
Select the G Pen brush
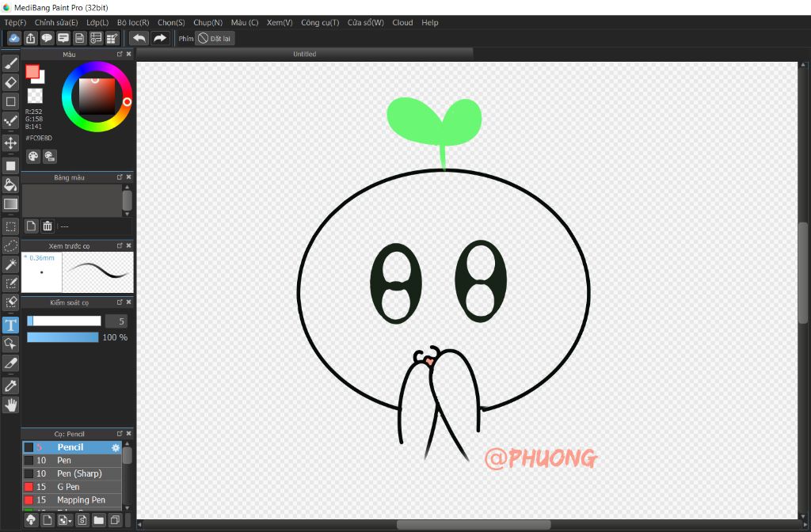(x=72, y=487)
